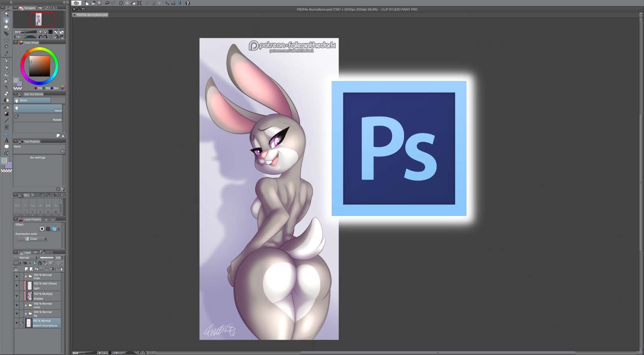Expand the lines layer folder
Image resolution: width=644 pixels, height=355 pixels.
(x=26, y=276)
